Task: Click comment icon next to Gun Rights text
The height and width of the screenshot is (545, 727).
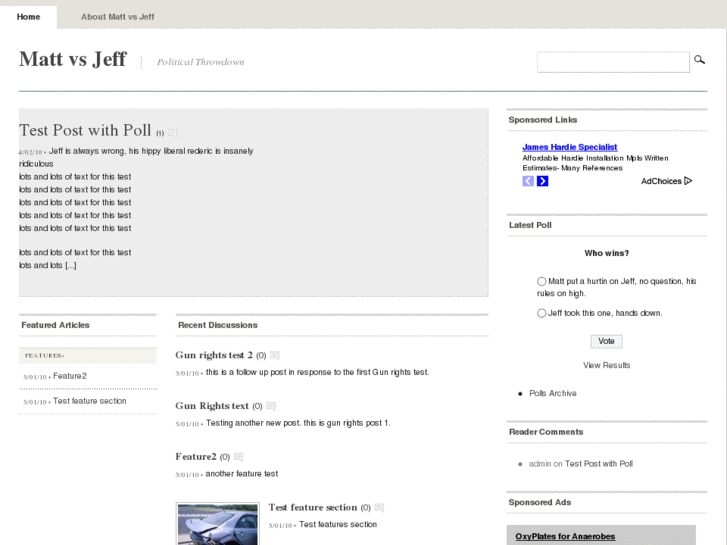Action: coord(271,406)
